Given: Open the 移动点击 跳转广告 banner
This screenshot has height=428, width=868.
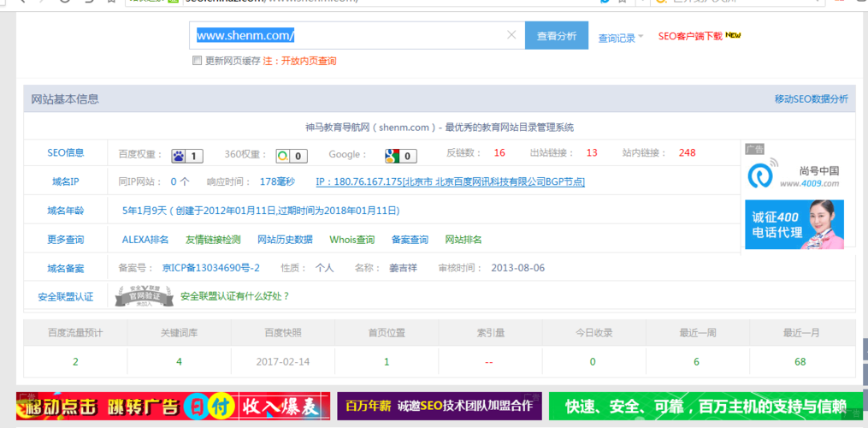Looking at the screenshot, I should pos(174,407).
